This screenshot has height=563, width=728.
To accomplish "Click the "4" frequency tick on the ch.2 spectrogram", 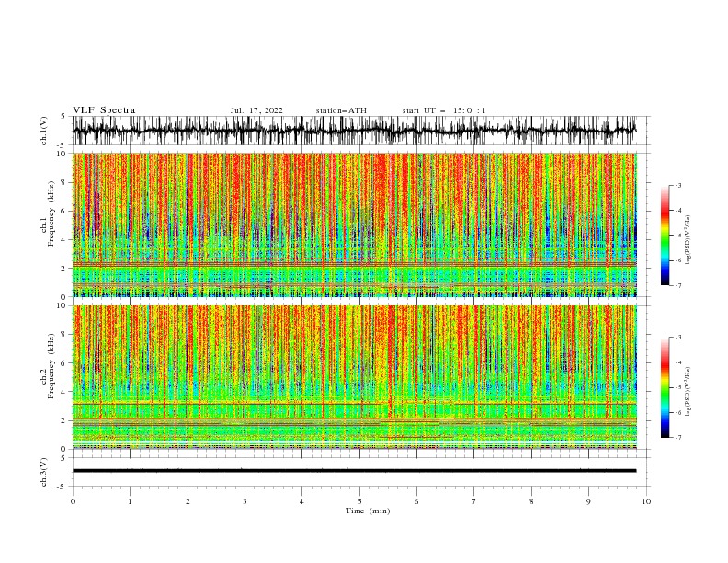I will pos(65,392).
